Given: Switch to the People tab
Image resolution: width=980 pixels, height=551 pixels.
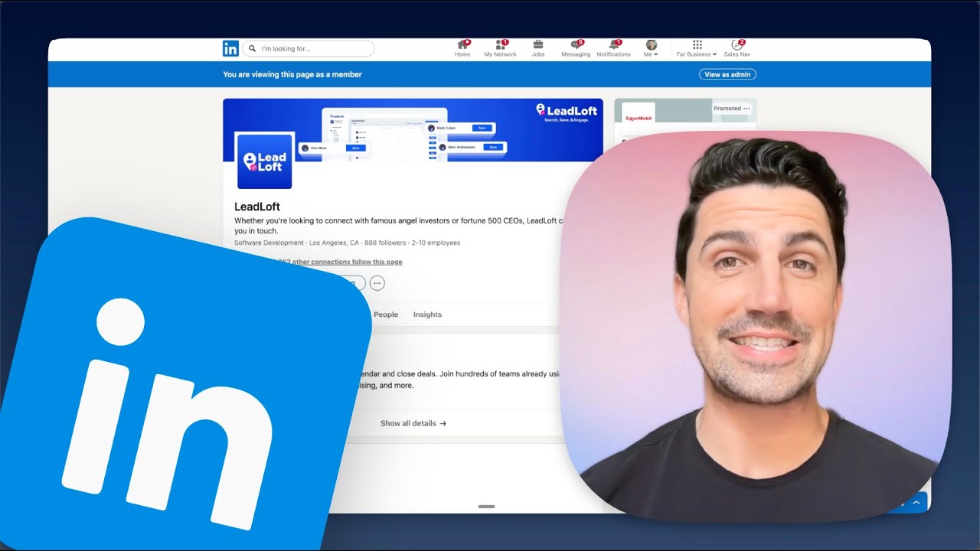Looking at the screenshot, I should pos(386,315).
